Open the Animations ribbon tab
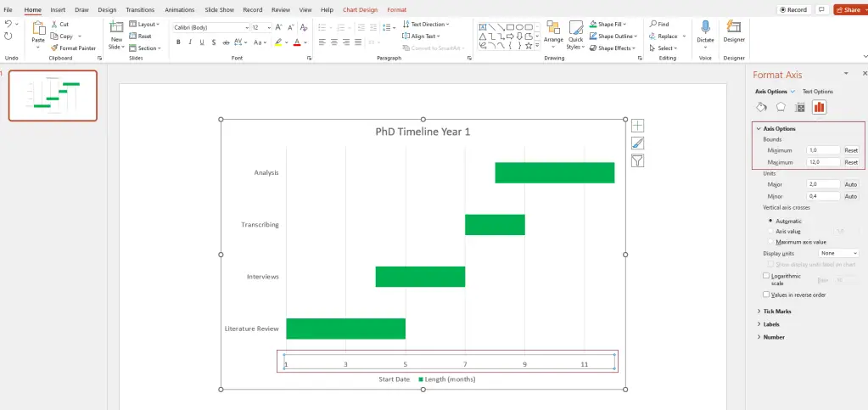Image resolution: width=868 pixels, height=410 pixels. pyautogui.click(x=180, y=10)
